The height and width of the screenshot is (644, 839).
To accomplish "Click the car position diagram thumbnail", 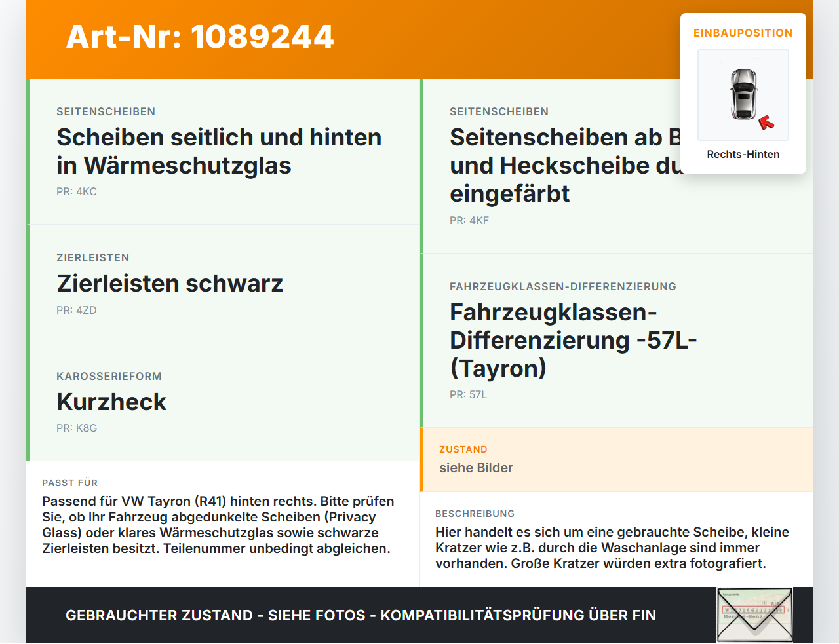I will coord(743,95).
